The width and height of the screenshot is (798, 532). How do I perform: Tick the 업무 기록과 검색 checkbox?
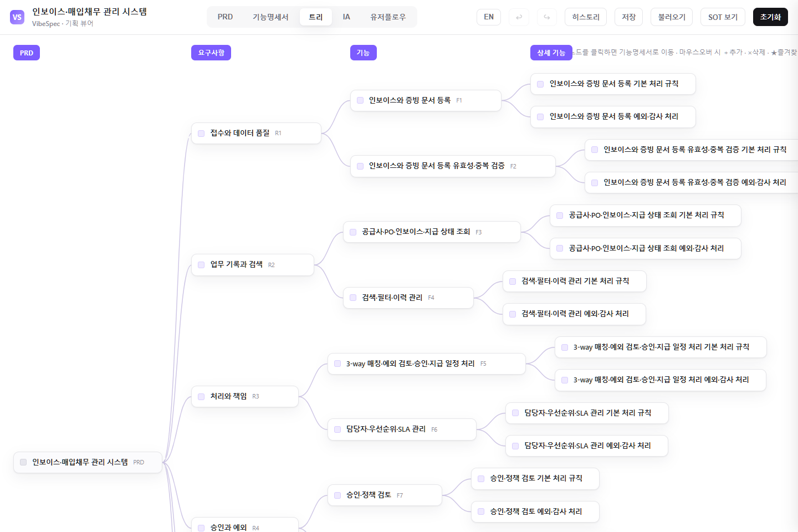(x=201, y=265)
